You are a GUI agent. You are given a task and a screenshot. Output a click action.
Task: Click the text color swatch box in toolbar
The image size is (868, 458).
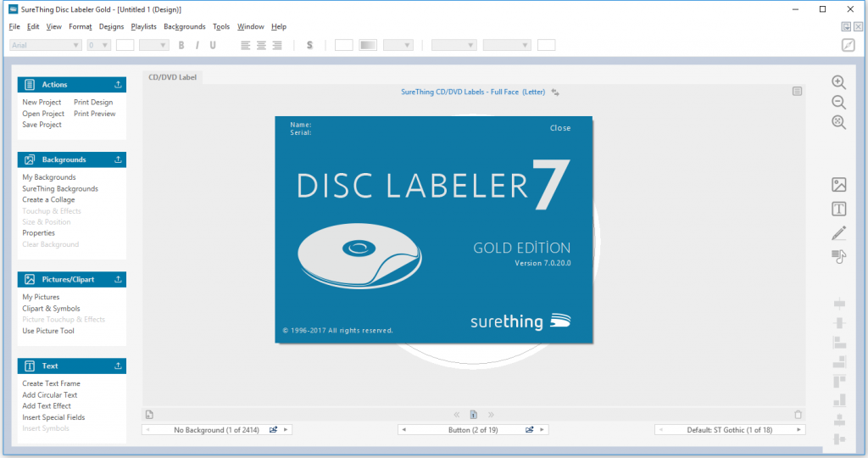pos(125,46)
